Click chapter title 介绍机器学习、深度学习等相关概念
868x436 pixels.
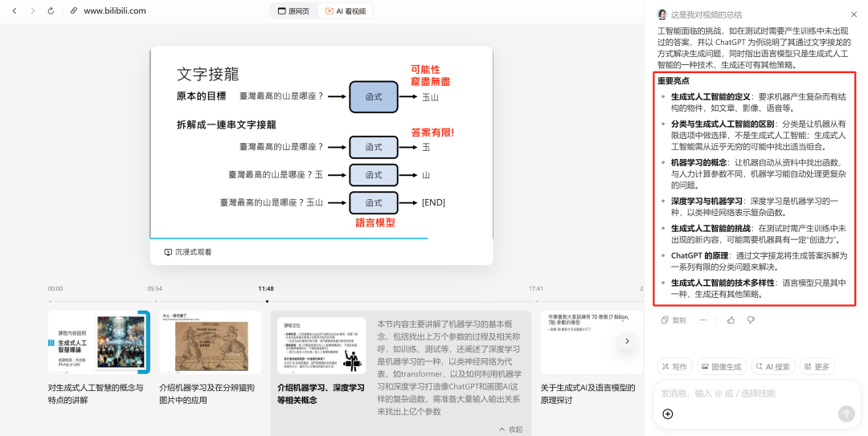click(x=321, y=393)
